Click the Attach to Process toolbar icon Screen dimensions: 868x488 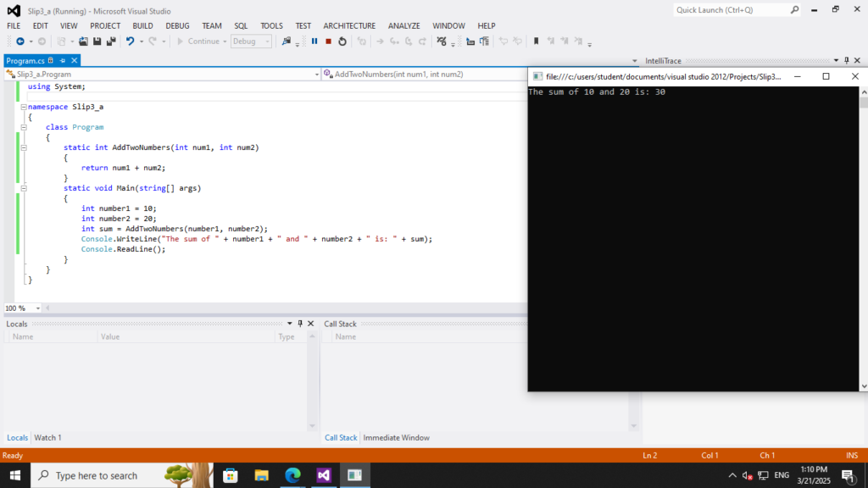pos(287,42)
